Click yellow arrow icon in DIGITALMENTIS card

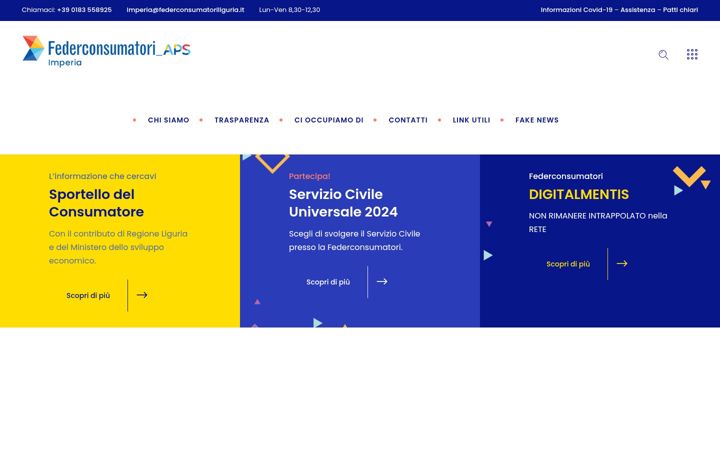point(622,264)
